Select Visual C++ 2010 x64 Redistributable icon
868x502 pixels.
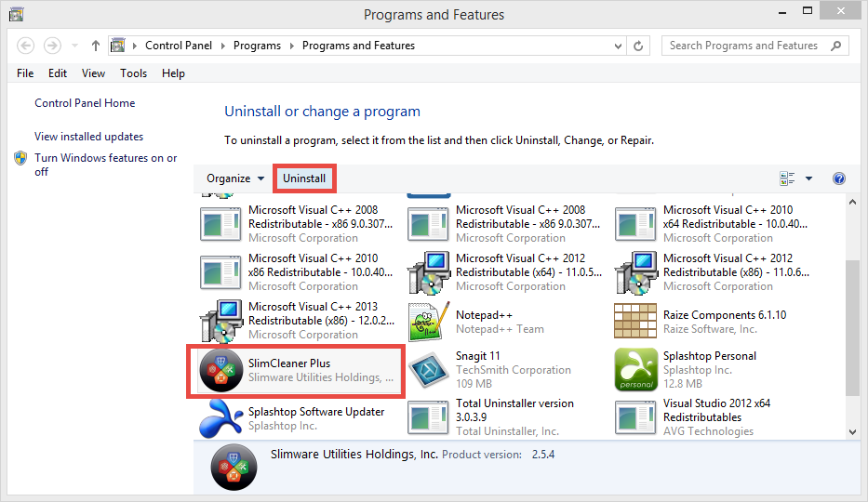tap(635, 224)
